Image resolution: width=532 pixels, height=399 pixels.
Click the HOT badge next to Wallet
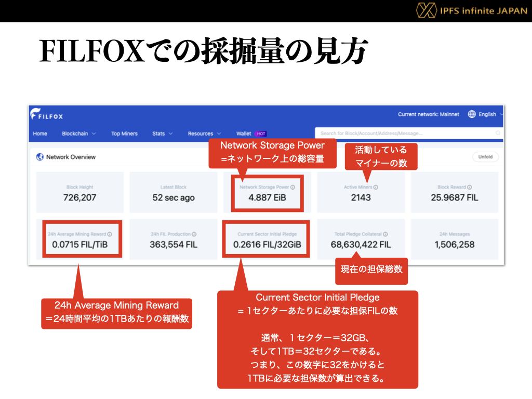[x=261, y=134]
